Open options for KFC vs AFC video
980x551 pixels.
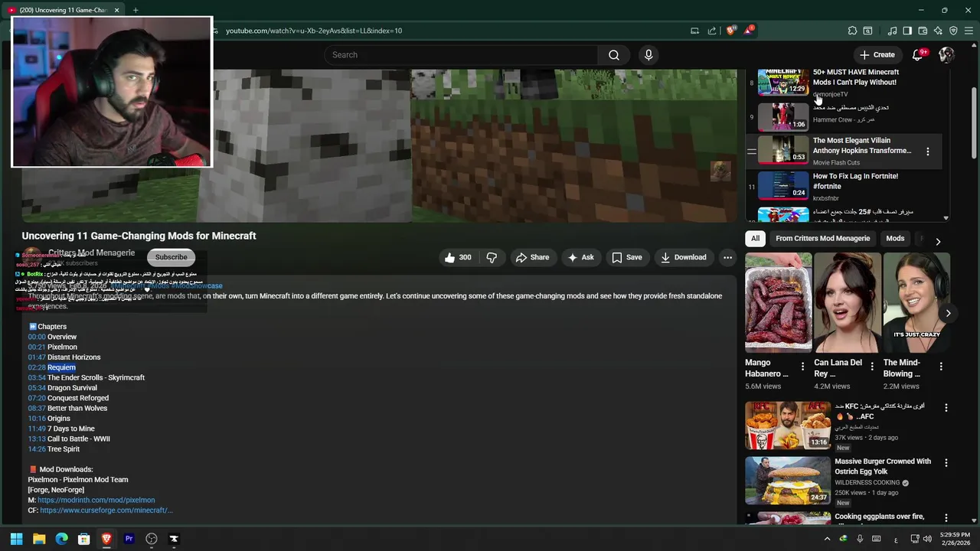946,408
